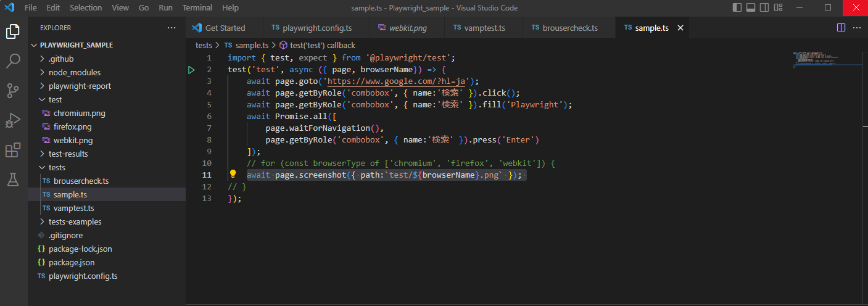
Task: Open the Run and Debug view
Action: 14,120
